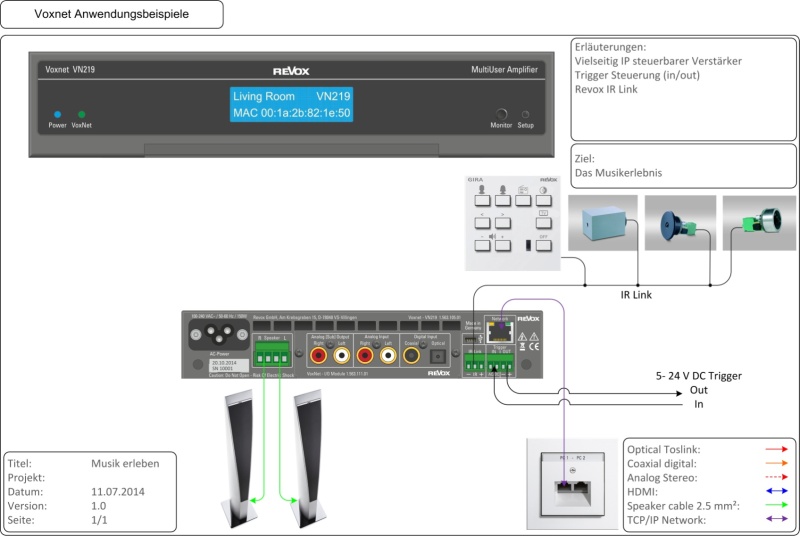Click the AC-Power inlet socket on rear panel

[219, 335]
